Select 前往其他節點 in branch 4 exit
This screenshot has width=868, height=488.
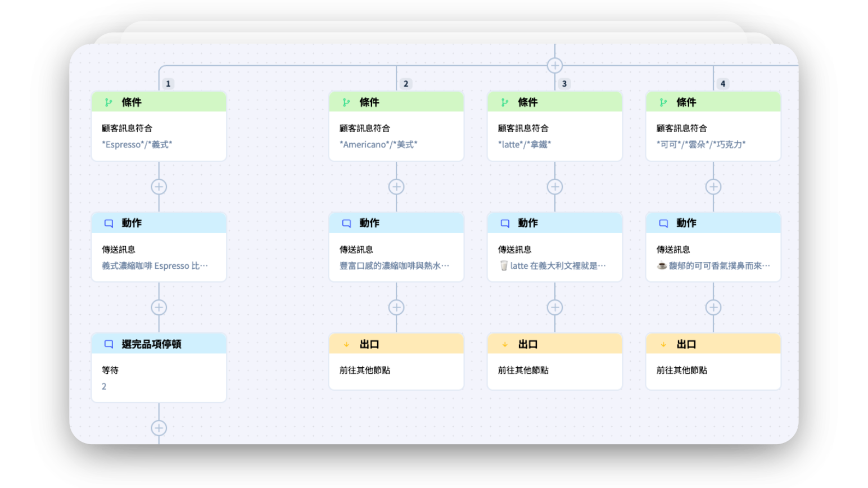681,370
